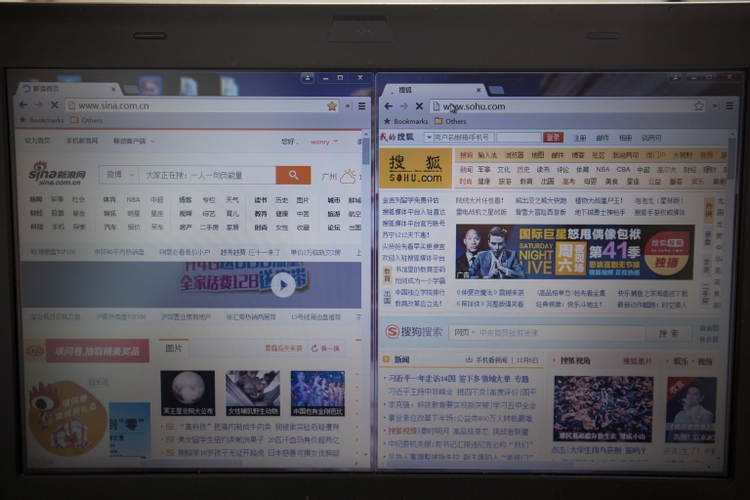Image resolution: width=750 pixels, height=500 pixels.
Task: Click the orange magnifier search button on Sina
Action: 293,175
